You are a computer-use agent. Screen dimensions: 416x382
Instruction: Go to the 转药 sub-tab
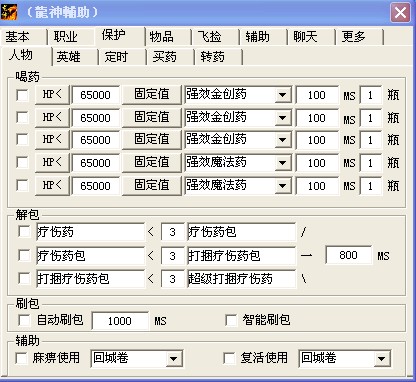coord(219,57)
